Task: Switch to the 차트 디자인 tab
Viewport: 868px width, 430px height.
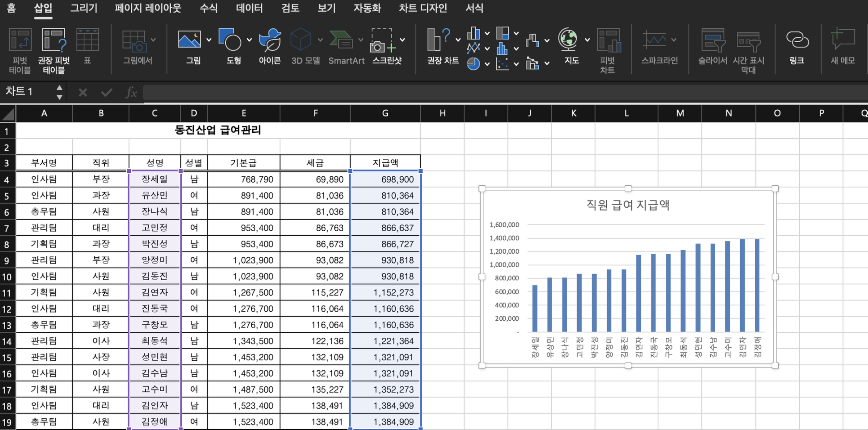Action: 423,8
